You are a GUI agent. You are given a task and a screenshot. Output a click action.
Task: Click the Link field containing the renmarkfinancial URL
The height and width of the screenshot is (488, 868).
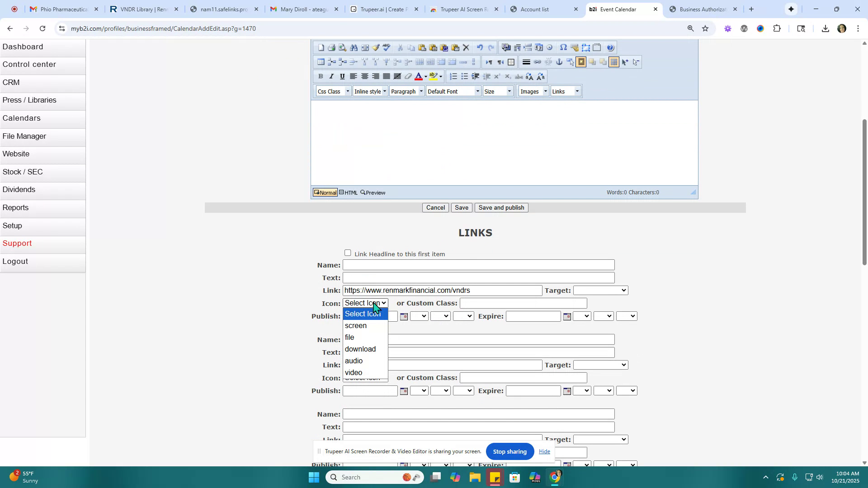coord(442,290)
